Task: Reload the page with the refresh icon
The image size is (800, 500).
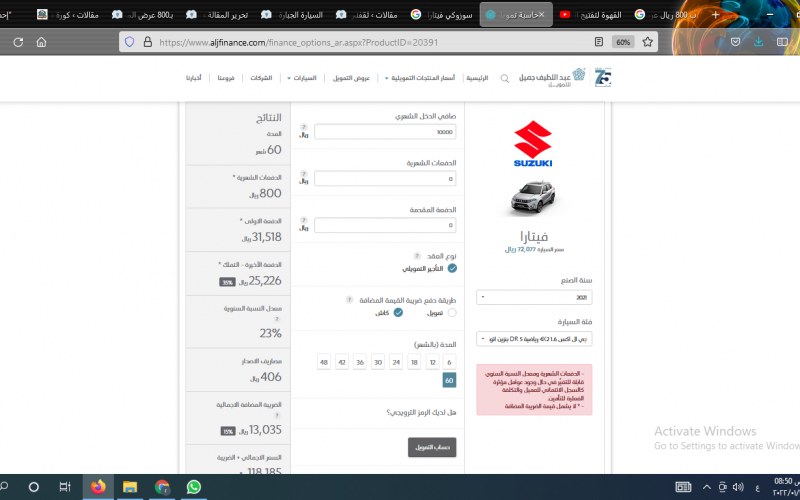Action: pos(18,42)
